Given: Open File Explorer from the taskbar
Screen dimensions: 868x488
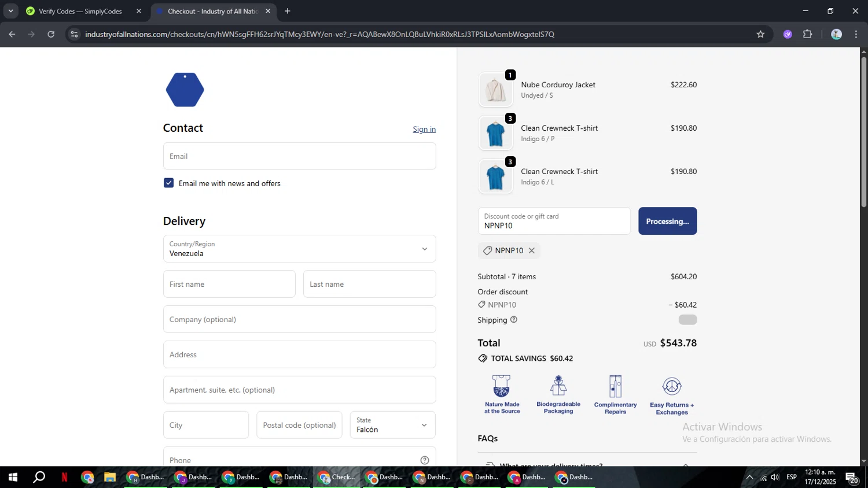Looking at the screenshot, I should point(110,477).
